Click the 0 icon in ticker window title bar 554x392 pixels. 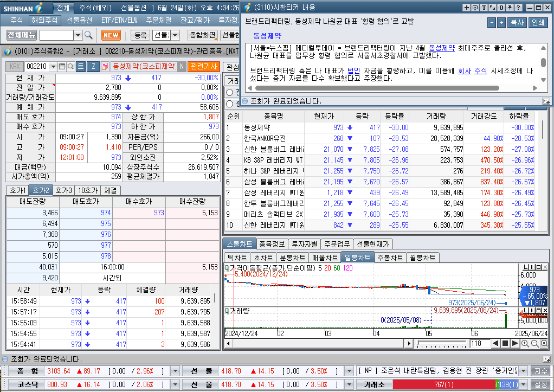(501, 8)
